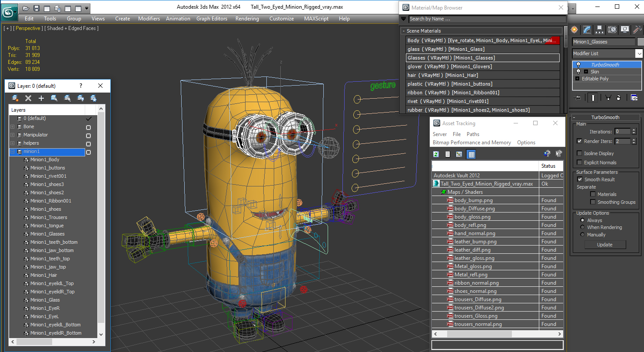644x352 pixels.
Task: Open the Create panel sun icon tab
Action: tap(575, 30)
